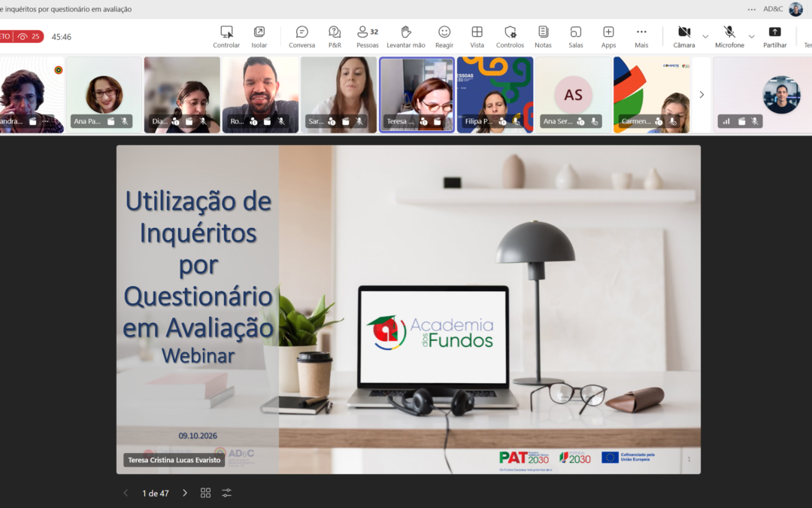Image resolution: width=812 pixels, height=508 pixels.
Task: Open the Mais more actions menu
Action: coord(641,37)
